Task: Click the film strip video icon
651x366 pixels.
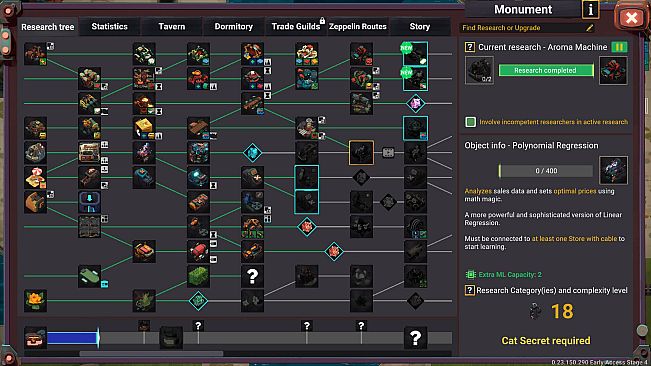Action: 388,152
